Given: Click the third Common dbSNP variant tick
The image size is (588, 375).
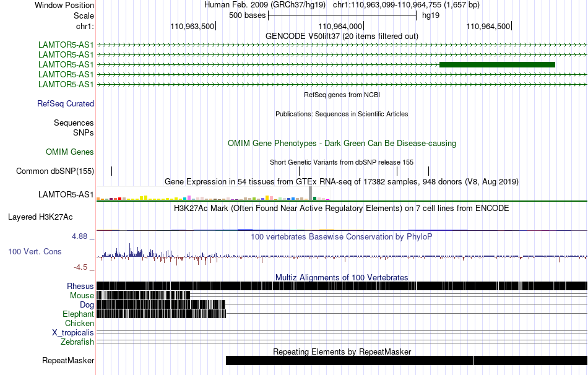Looking at the screenshot, I should [397, 171].
